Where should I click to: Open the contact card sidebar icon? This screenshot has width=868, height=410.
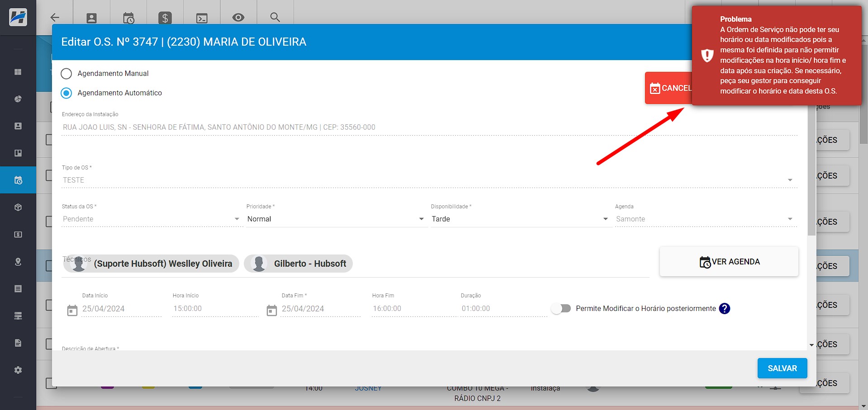point(18,126)
